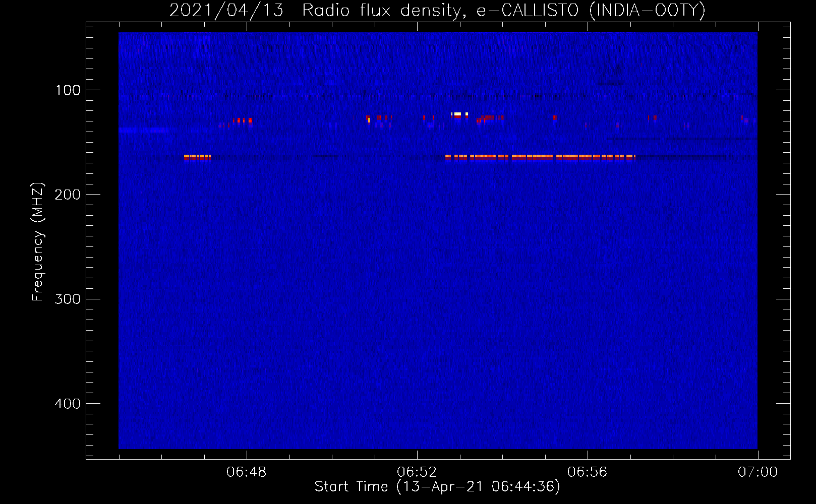This screenshot has height=504, width=816.
Task: Click the 100 MHz frequency tick label
Action: 68,90
